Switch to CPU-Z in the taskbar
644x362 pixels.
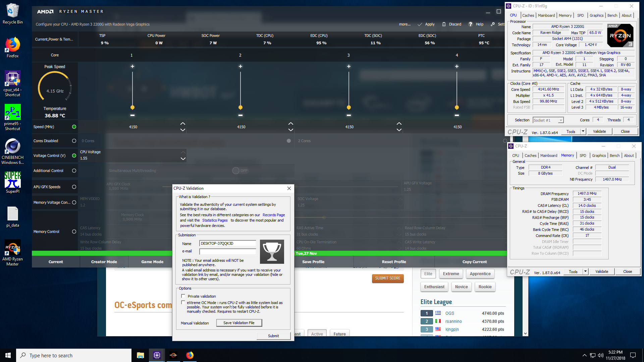[157, 355]
